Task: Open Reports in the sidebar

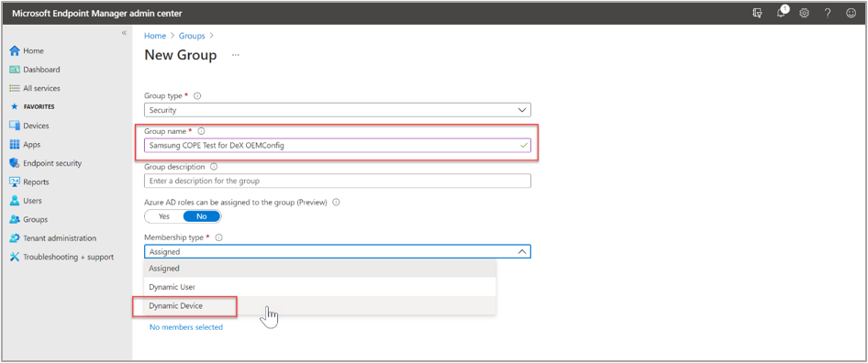Action: coord(36,182)
